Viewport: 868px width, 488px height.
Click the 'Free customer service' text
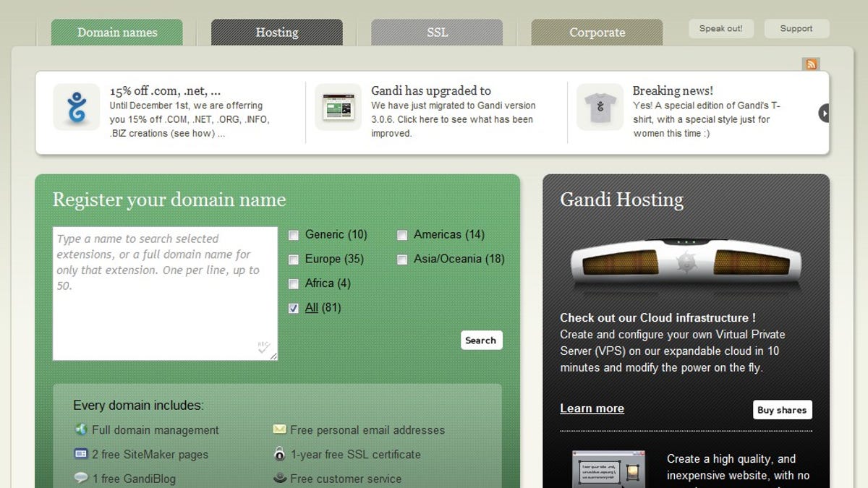[x=346, y=479]
